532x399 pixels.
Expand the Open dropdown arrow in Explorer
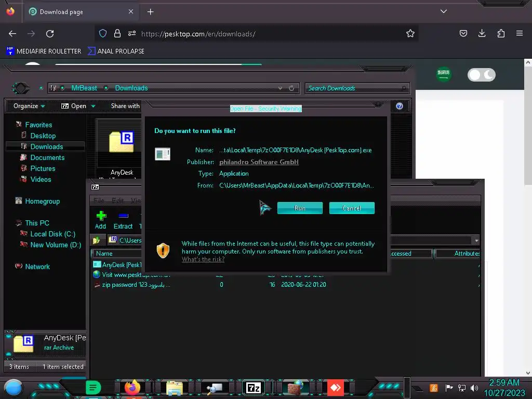(x=93, y=106)
